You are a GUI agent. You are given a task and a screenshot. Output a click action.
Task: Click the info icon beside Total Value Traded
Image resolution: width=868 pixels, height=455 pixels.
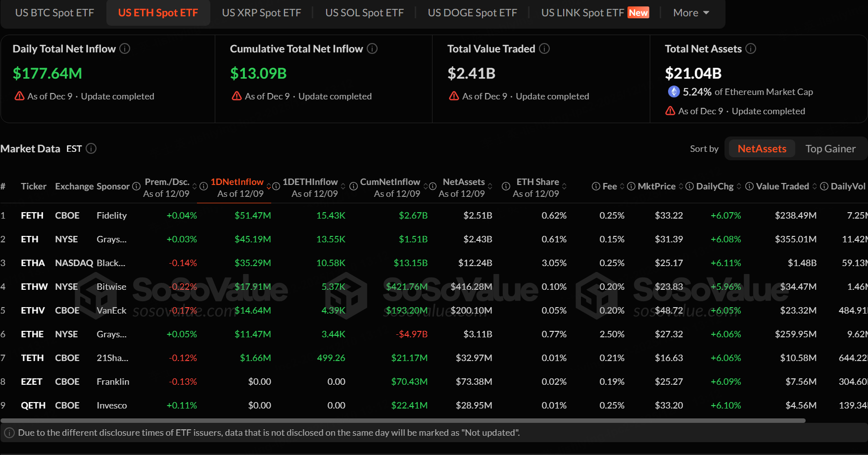[x=544, y=48]
